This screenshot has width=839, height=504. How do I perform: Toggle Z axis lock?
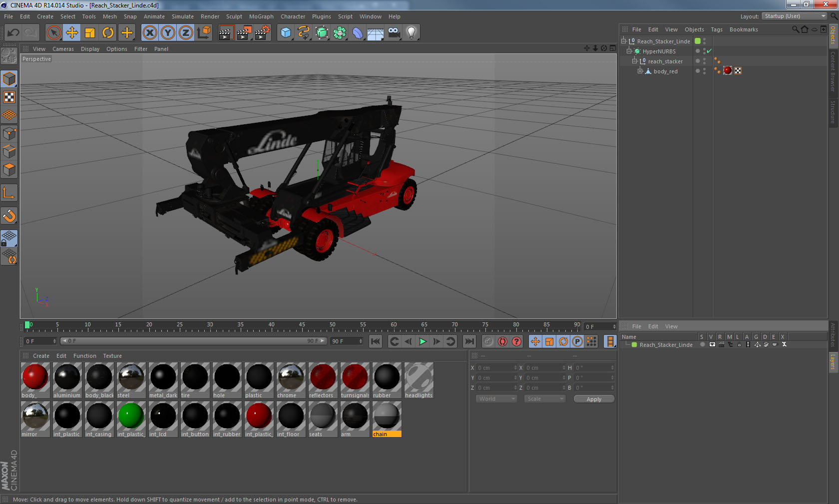[x=186, y=33]
